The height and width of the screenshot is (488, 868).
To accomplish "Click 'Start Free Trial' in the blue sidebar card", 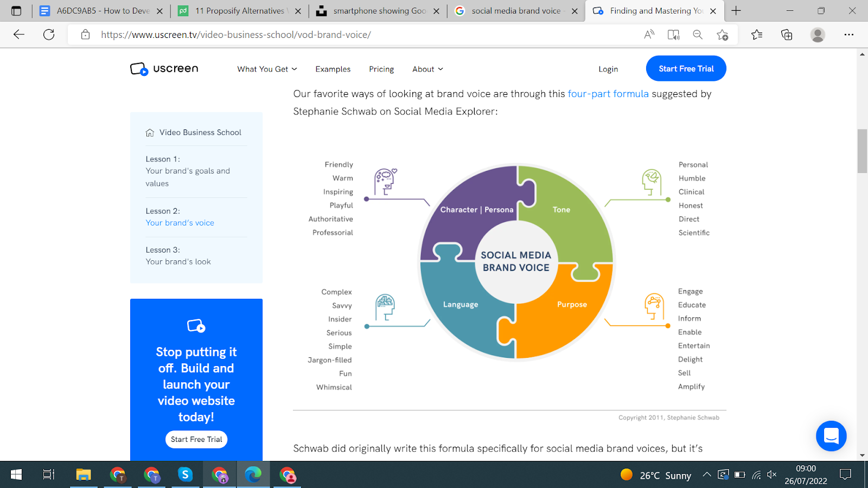I will point(196,439).
